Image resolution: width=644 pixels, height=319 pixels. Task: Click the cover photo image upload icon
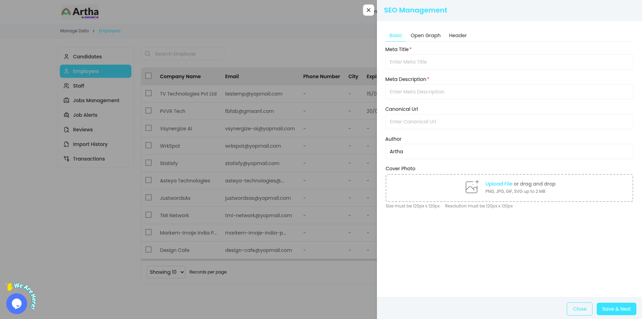pyautogui.click(x=472, y=187)
